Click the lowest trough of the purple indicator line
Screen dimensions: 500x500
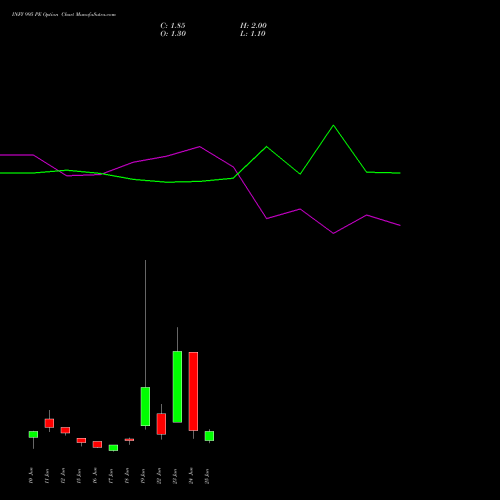coord(333,233)
